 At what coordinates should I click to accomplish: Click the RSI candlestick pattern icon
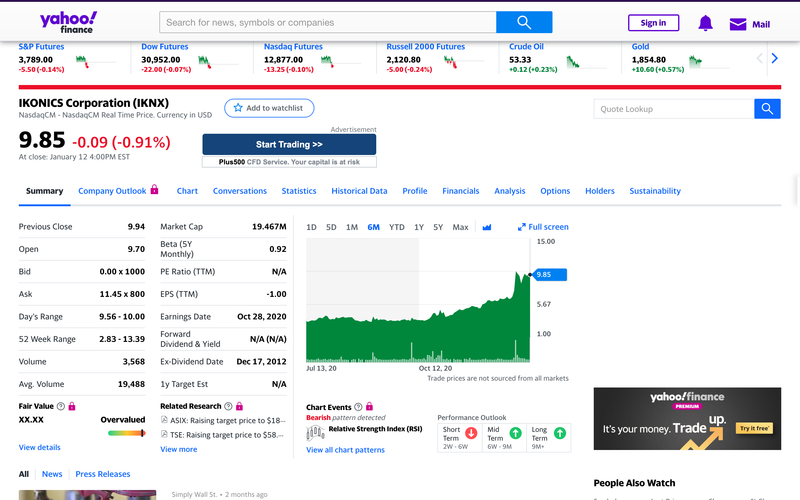point(315,433)
